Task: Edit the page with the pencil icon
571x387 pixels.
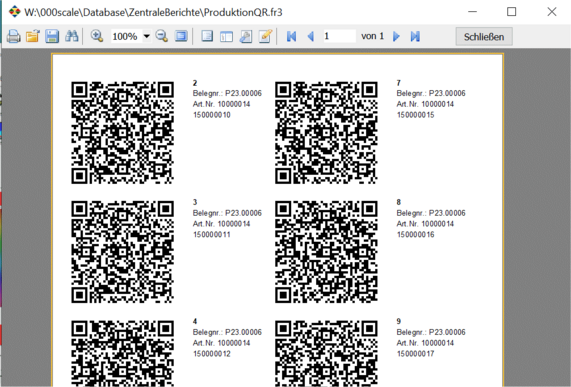Action: click(265, 36)
